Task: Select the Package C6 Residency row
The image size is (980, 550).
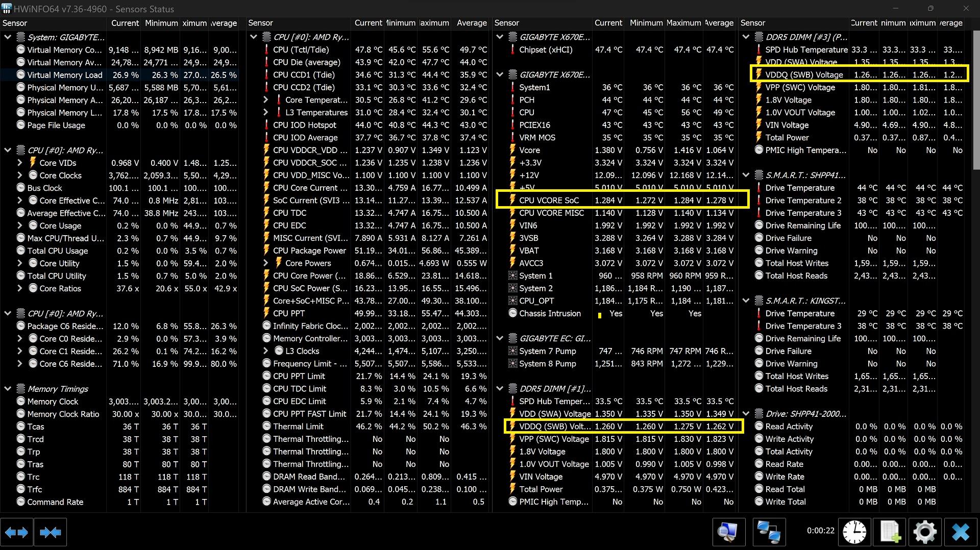Action: coord(120,326)
